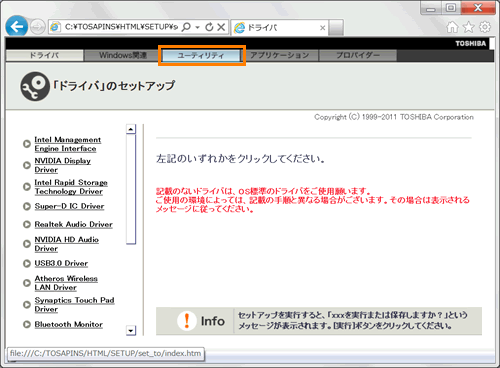Click bullet icon beside USB3.0 Driver
The image size is (500, 368).
coord(27,264)
